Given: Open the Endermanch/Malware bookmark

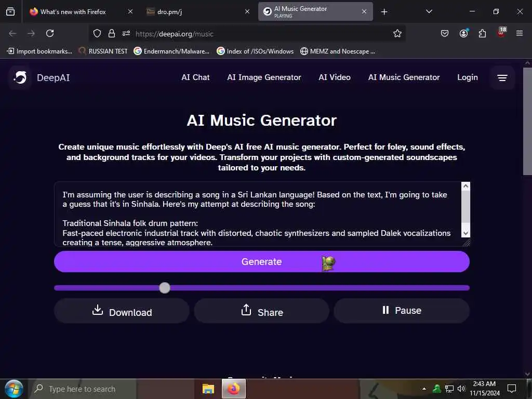Looking at the screenshot, I should point(171,51).
